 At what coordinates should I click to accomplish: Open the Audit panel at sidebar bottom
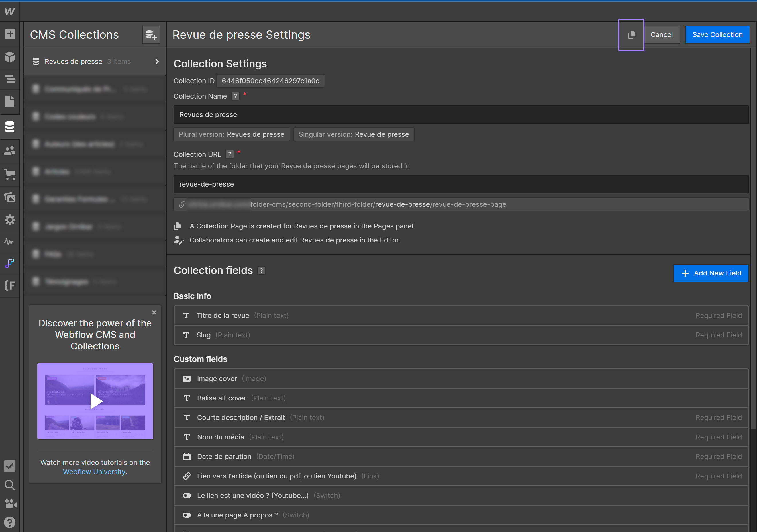click(x=10, y=466)
